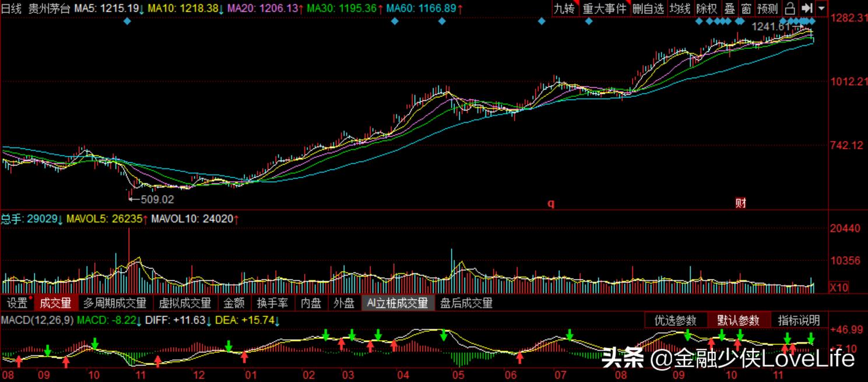
Task: Click the 20440 volume axis label
Action: [845, 229]
